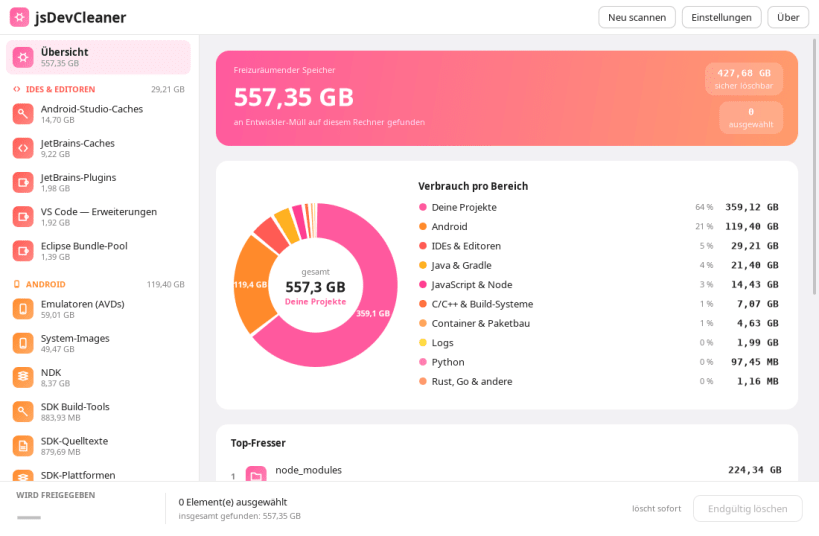Click the IDES & EDITOREN section header

click(x=98, y=89)
